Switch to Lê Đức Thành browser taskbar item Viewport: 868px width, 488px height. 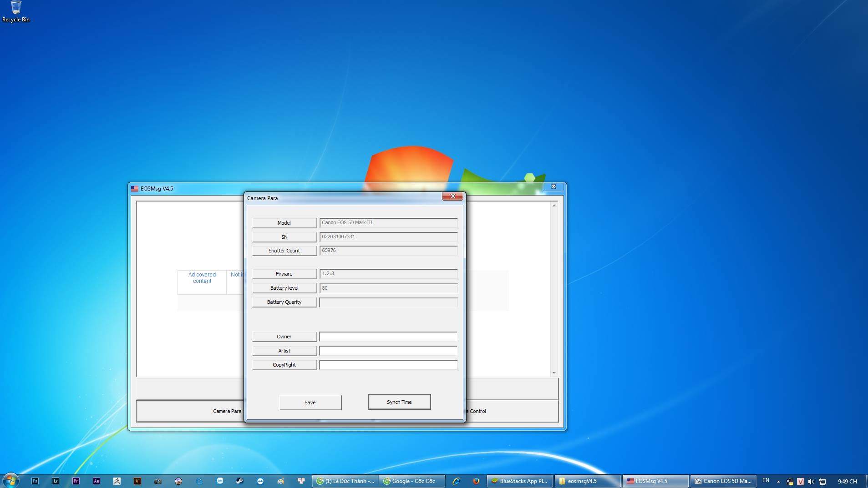coord(345,481)
